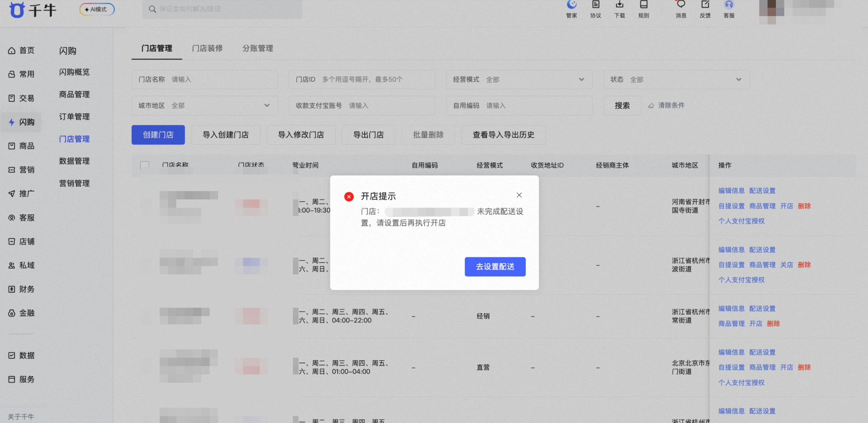This screenshot has height=423, width=868.
Task: Open 交易 in the sidebar
Action: coord(21,98)
